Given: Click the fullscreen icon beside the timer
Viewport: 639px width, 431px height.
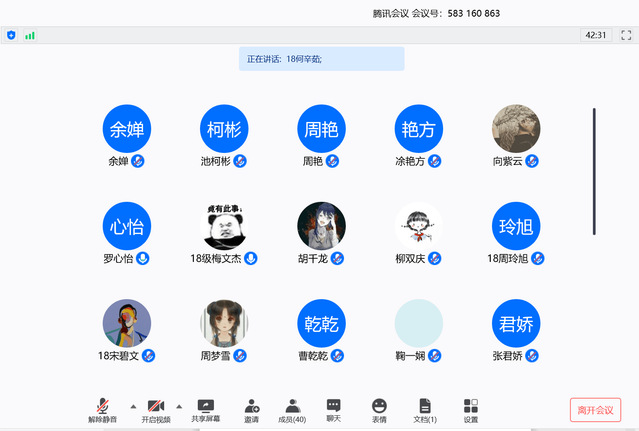Looking at the screenshot, I should [626, 35].
